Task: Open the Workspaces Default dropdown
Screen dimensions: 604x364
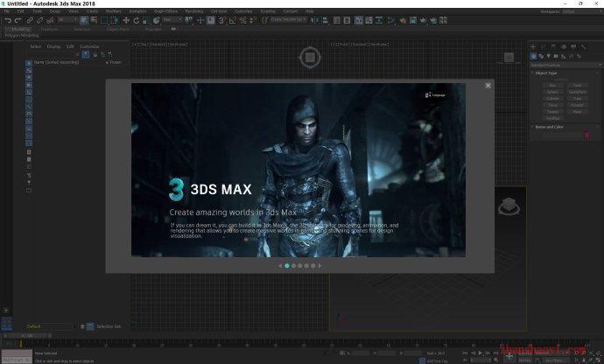Action: [581, 11]
